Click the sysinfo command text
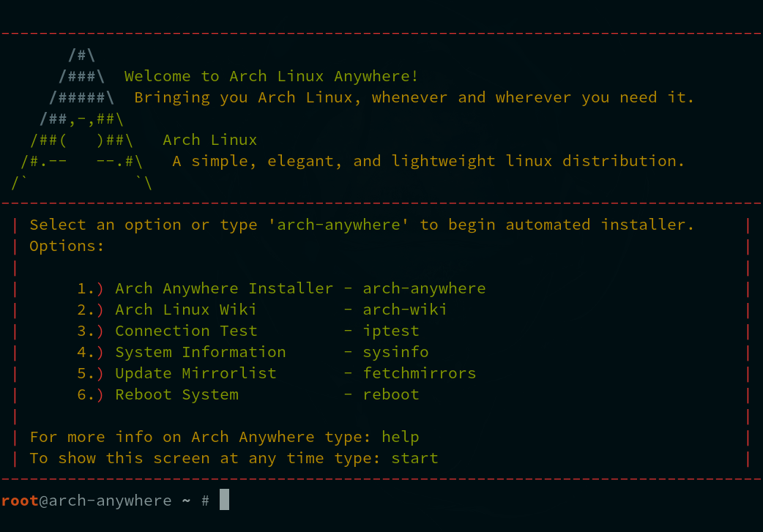This screenshot has height=532, width=763. coord(395,353)
